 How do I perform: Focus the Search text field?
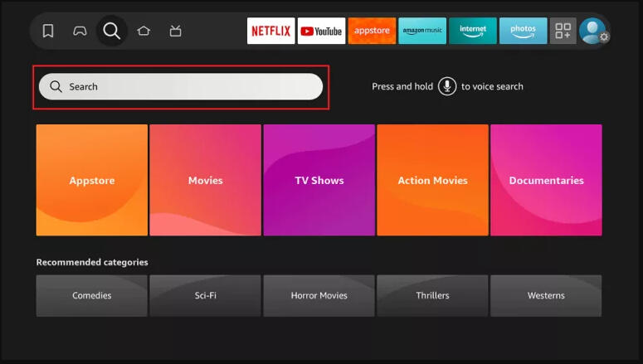pos(181,86)
